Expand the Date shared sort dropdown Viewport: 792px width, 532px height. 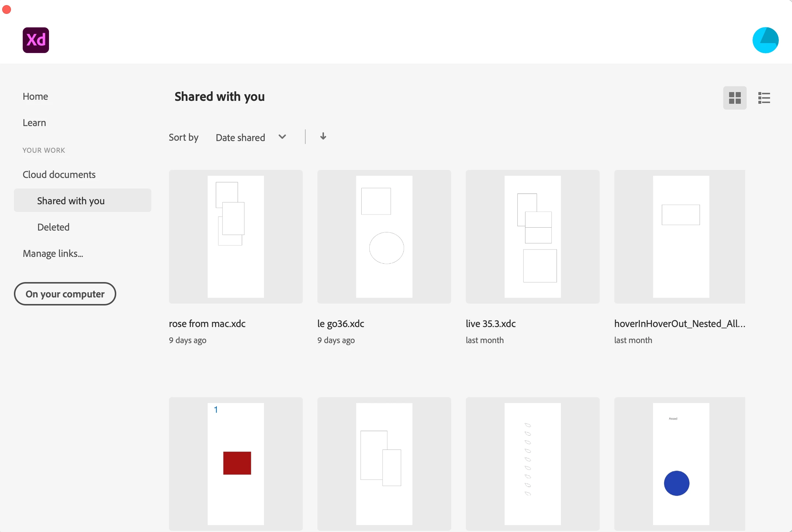point(240,137)
